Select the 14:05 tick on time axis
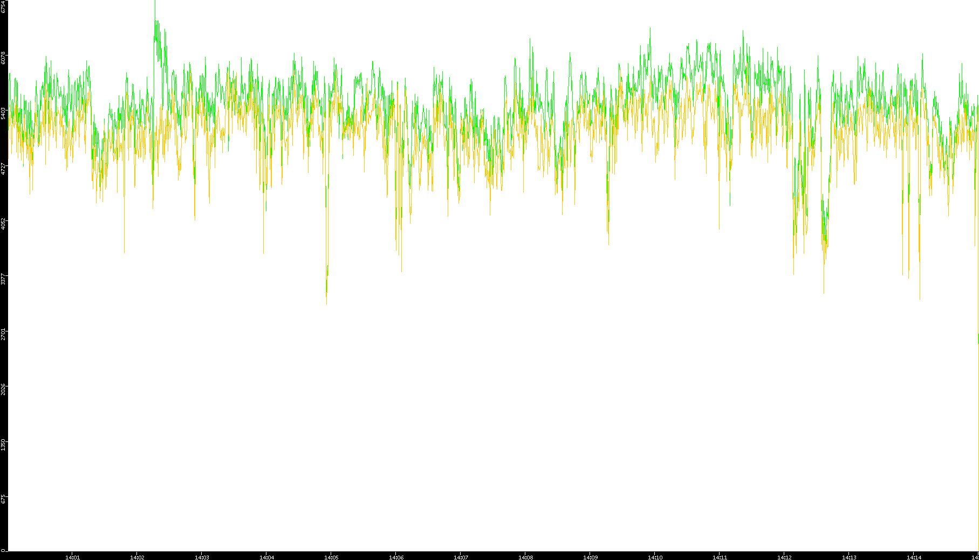979x560 pixels. coord(331,557)
